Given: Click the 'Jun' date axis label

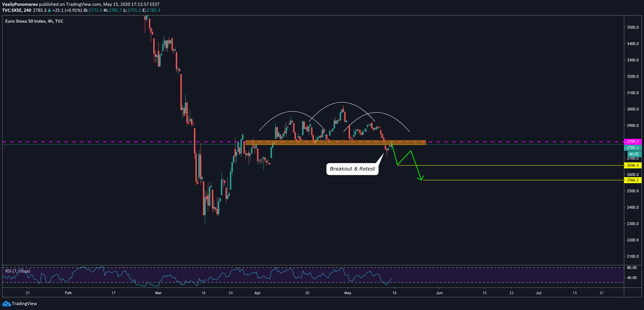Looking at the screenshot, I should point(439,293).
